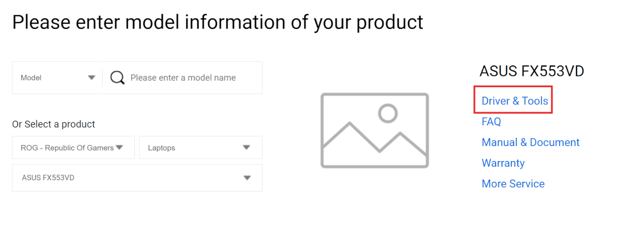Click the 'Or Select a product' label
644x230 pixels.
53,124
